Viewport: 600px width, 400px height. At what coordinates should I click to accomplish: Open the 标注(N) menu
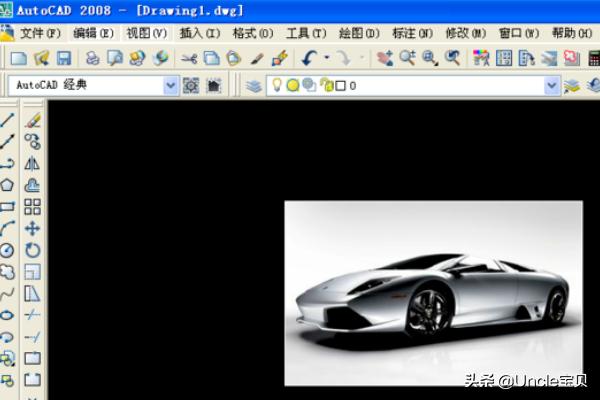coord(412,34)
